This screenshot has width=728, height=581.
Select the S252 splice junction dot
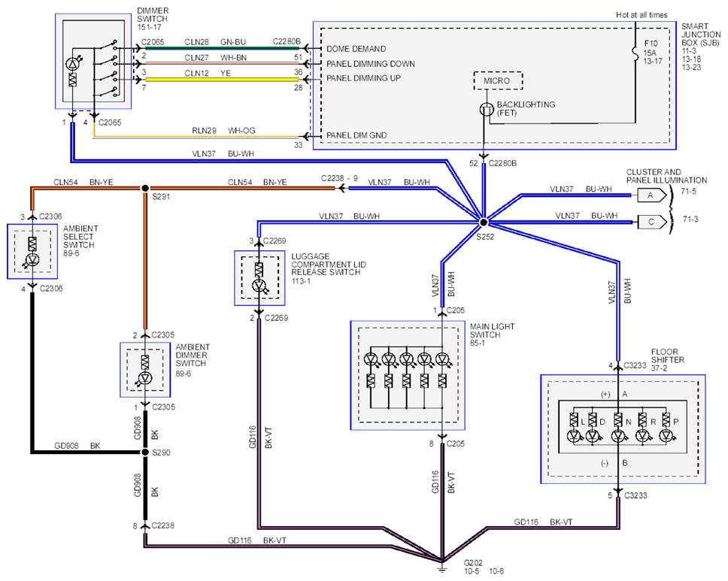click(x=484, y=222)
